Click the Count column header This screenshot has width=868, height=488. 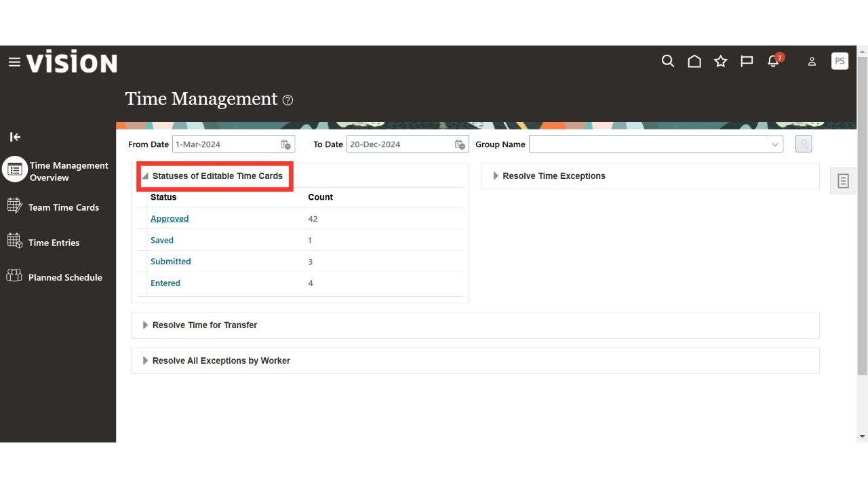point(320,197)
